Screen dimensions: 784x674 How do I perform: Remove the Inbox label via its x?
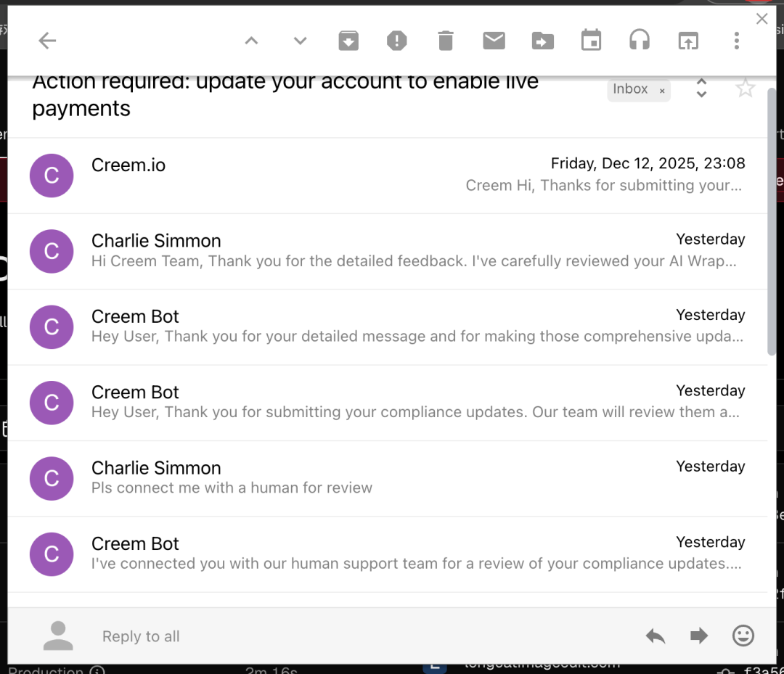(662, 91)
